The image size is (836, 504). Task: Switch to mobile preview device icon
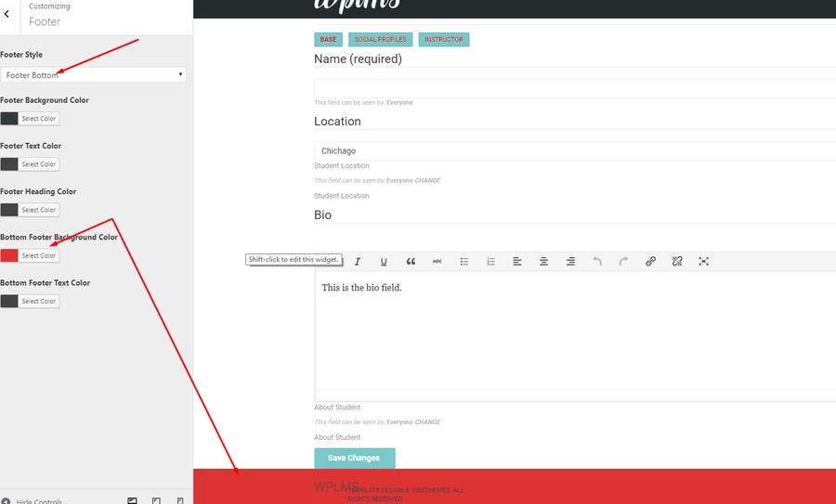[x=180, y=501]
